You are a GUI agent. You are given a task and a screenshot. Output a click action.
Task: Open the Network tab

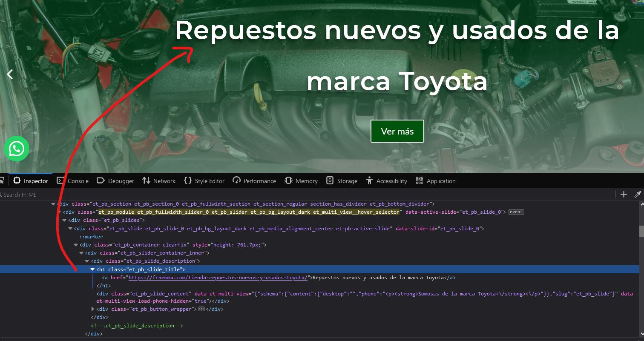click(159, 181)
